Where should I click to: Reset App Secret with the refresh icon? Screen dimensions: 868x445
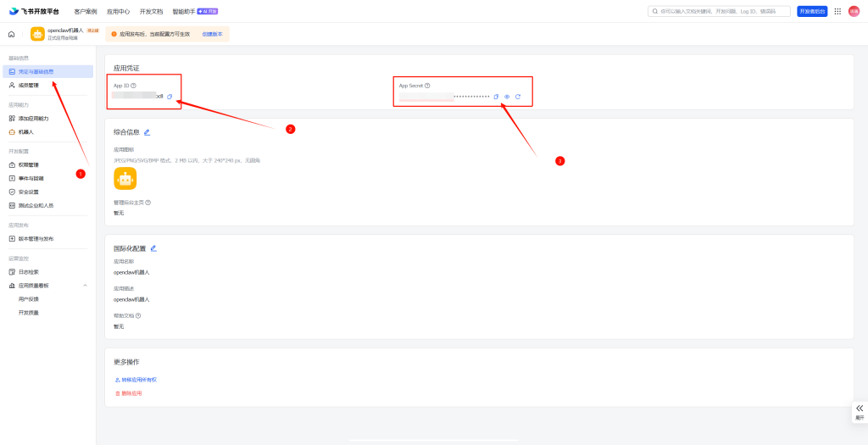point(518,97)
